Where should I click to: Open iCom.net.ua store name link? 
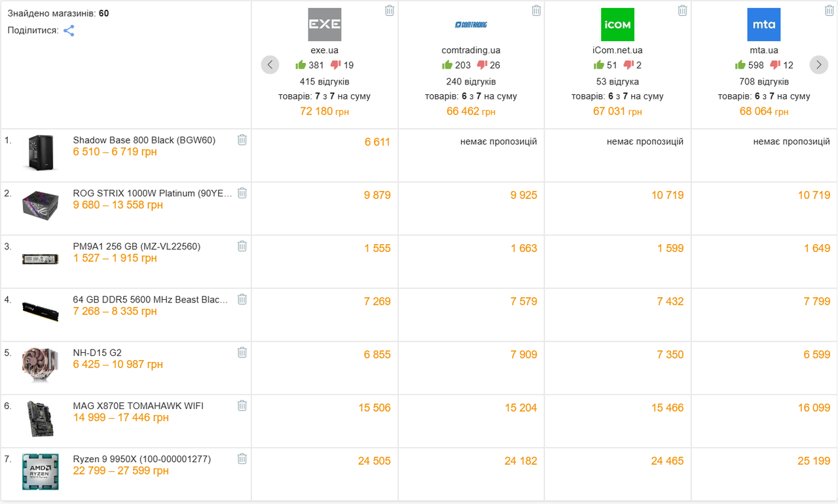[x=617, y=50]
